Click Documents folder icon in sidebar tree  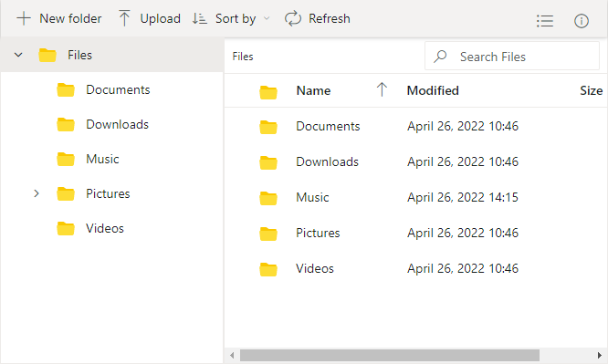tap(66, 89)
